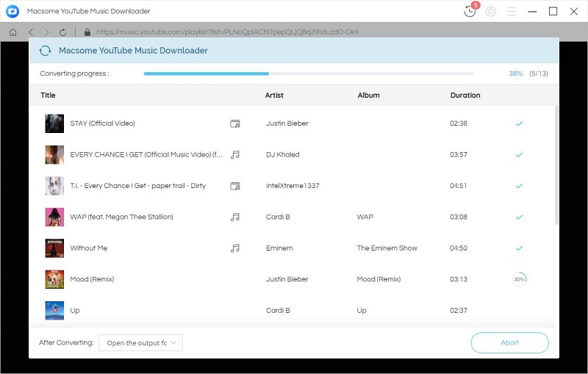Click artist 'Eminem'

pyautogui.click(x=279, y=248)
